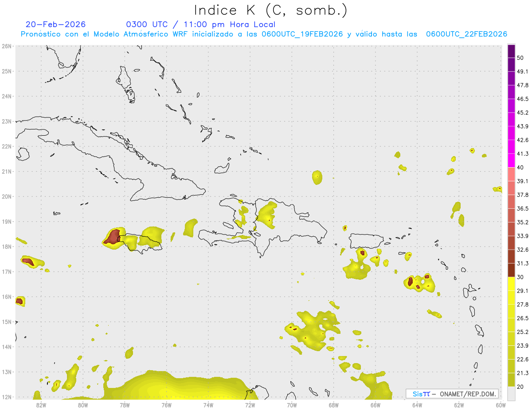Click the latitude axis label "17N"
The width and height of the screenshot is (532, 411).
[x=6, y=271]
